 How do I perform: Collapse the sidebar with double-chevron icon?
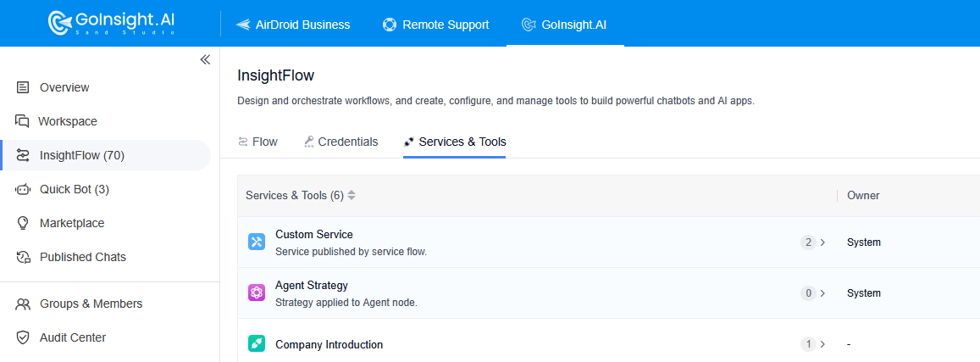point(205,60)
